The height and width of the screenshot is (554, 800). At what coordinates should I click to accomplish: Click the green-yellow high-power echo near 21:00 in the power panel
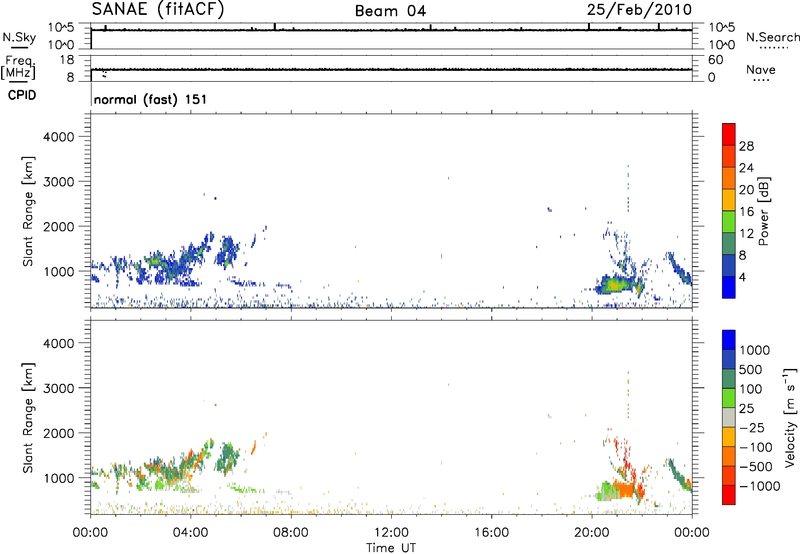click(616, 285)
